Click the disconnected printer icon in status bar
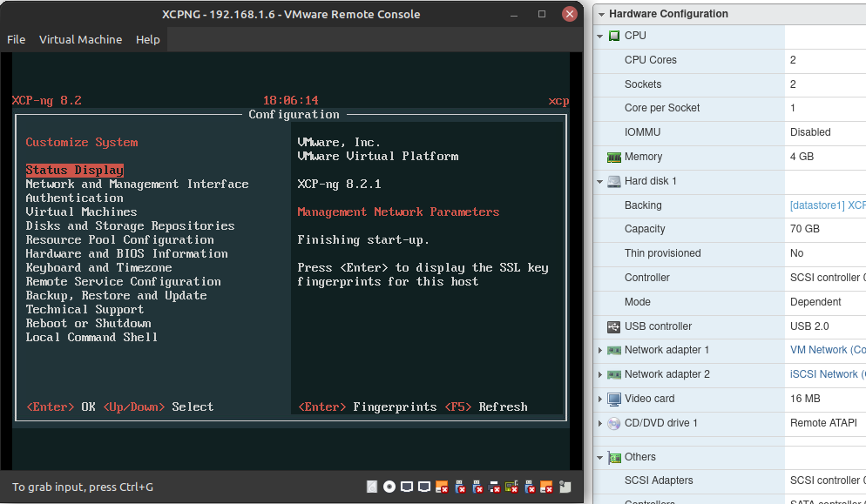This screenshot has width=866, height=504. pyautogui.click(x=494, y=487)
